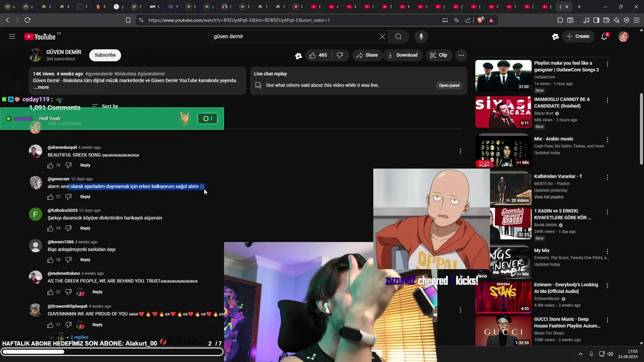Open a new browser tab
Viewport: 644px width, 362px height.
coord(579,7)
